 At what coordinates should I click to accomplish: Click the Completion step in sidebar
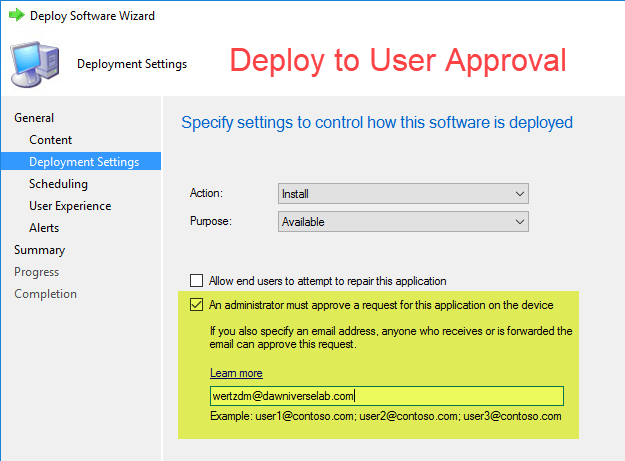click(45, 294)
